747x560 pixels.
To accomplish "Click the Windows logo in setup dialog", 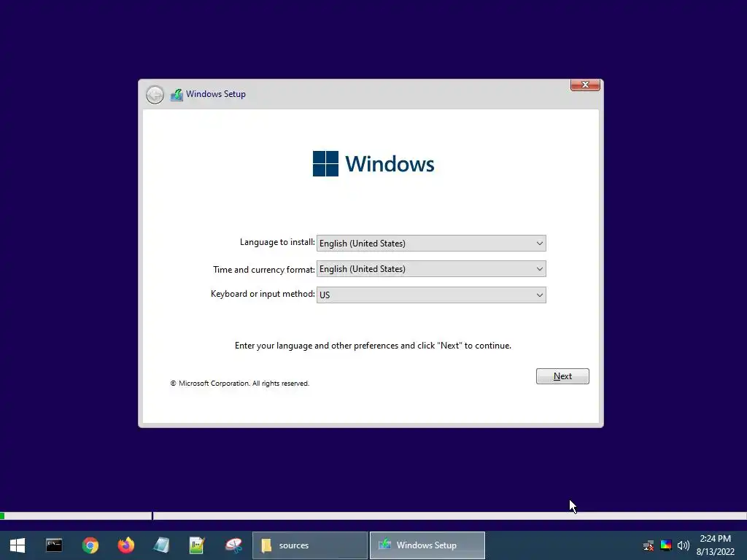I will pyautogui.click(x=373, y=164).
